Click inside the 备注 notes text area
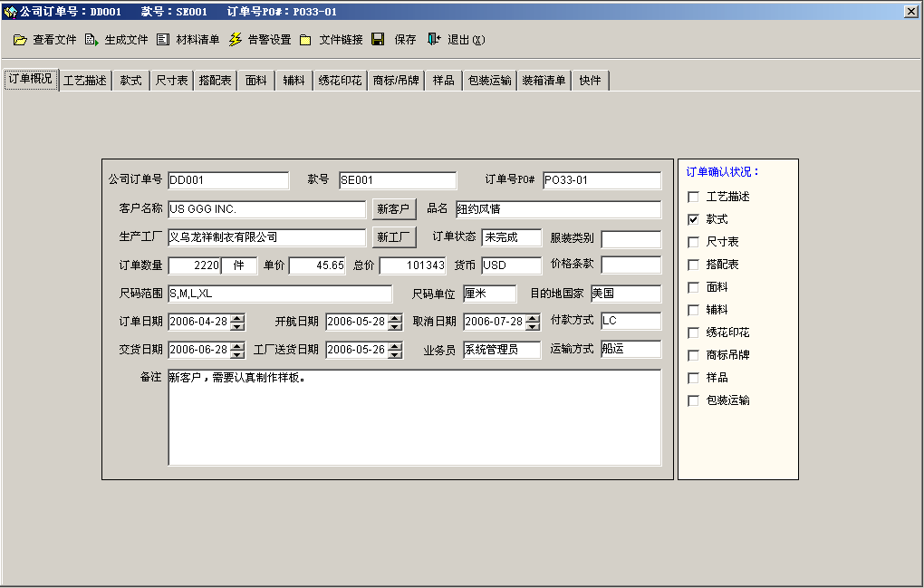The width and height of the screenshot is (924, 588). click(415, 417)
